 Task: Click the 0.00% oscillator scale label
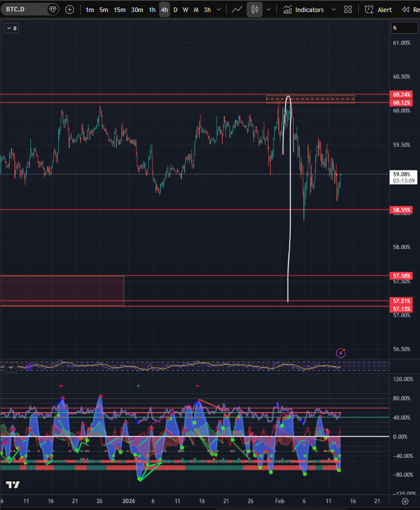(x=400, y=437)
